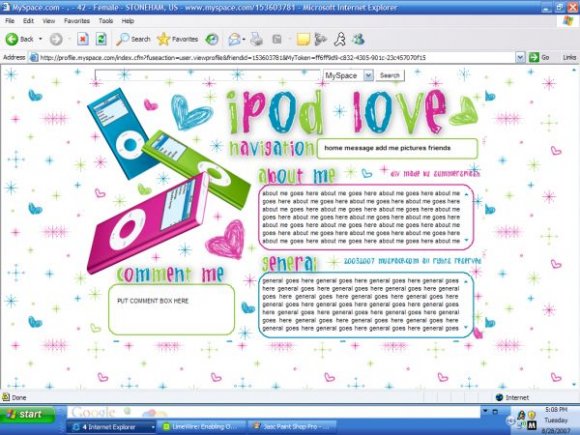The image size is (580, 435).
Task: Open the File menu
Action: coord(10,21)
